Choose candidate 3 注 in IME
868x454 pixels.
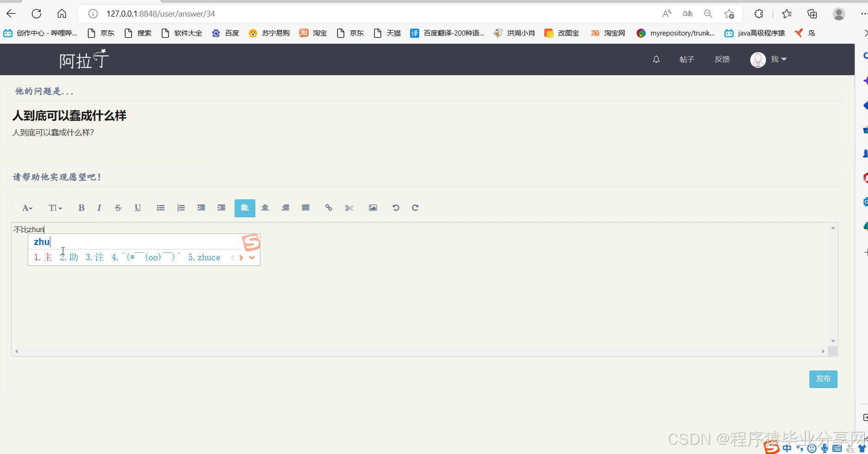click(x=95, y=257)
